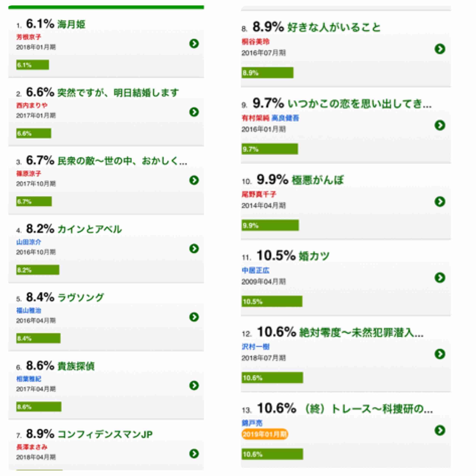Click arrow icon next to 極悪がんぼ

pyautogui.click(x=440, y=202)
